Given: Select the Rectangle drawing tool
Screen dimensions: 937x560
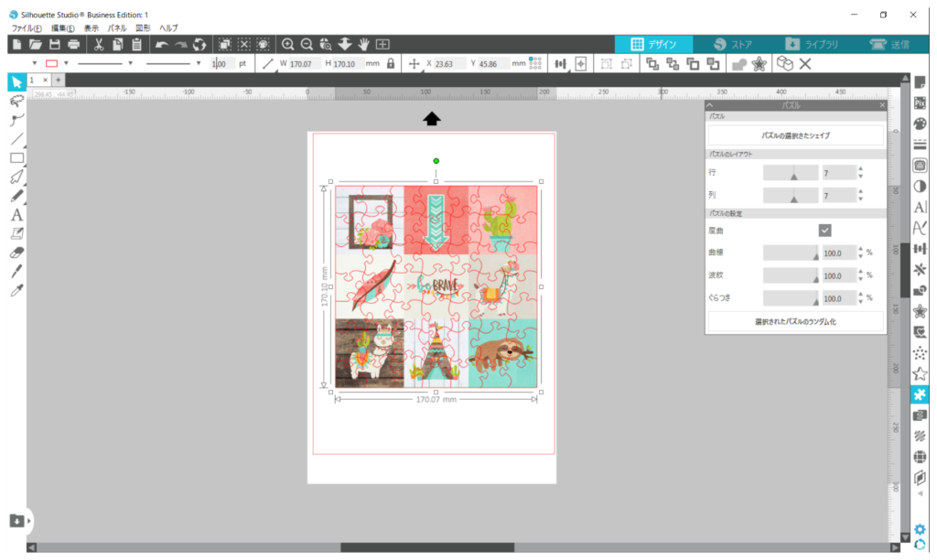Looking at the screenshot, I should (16, 158).
